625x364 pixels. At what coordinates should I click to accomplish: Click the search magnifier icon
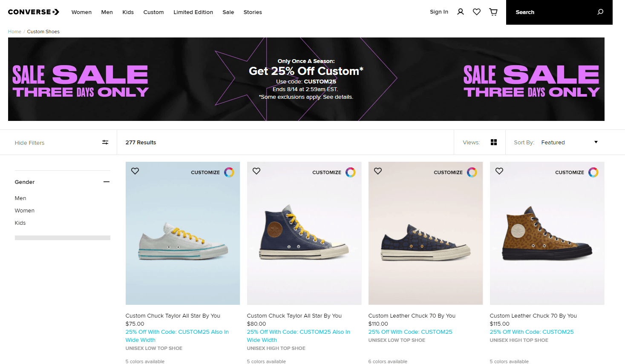[600, 12]
